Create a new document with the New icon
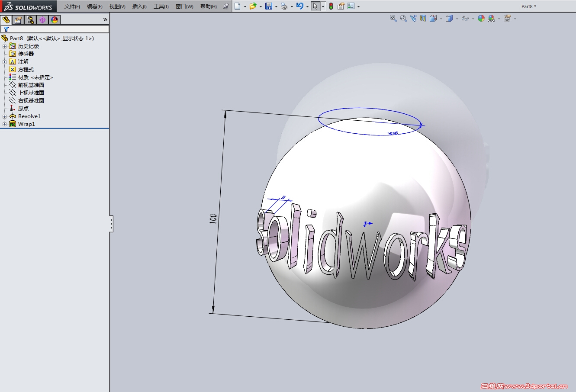 pos(238,6)
